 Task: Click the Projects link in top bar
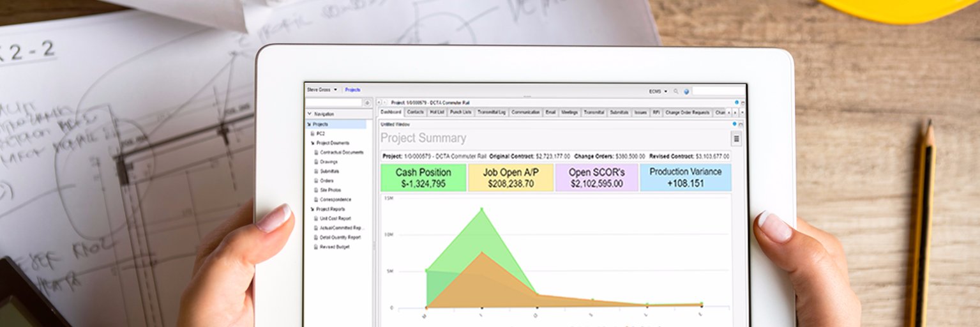tap(352, 90)
